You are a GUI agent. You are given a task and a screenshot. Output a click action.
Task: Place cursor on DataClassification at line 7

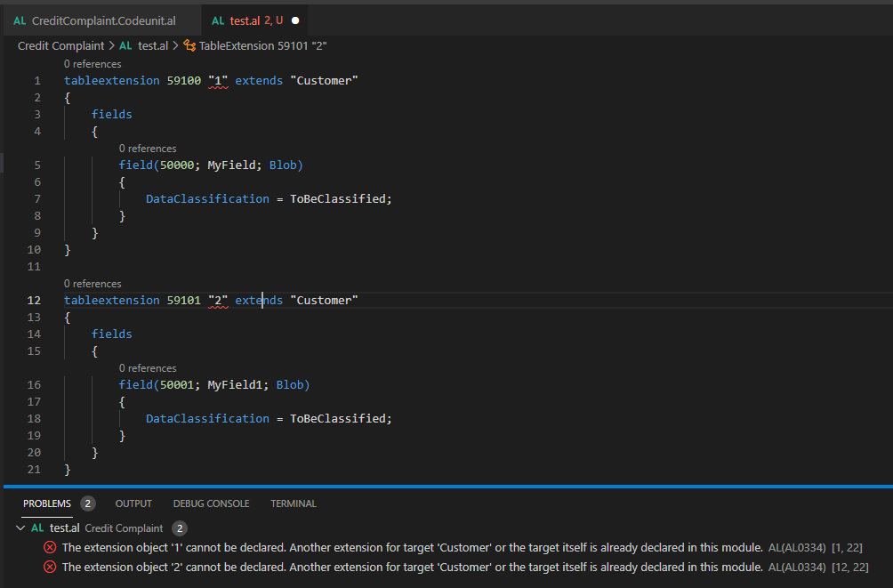pos(206,199)
